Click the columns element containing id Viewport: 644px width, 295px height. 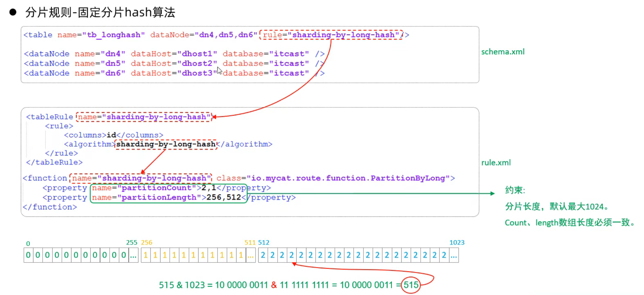tap(113, 135)
